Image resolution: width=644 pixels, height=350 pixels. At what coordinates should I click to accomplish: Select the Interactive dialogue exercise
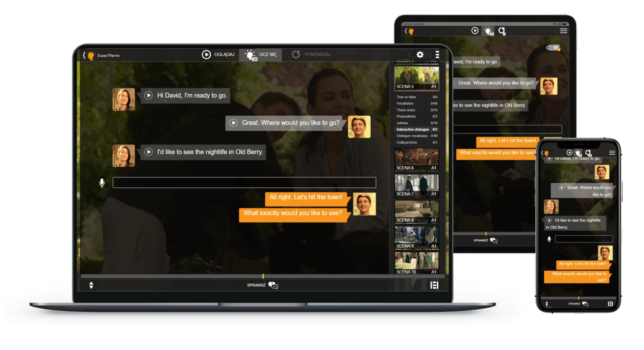(417, 129)
